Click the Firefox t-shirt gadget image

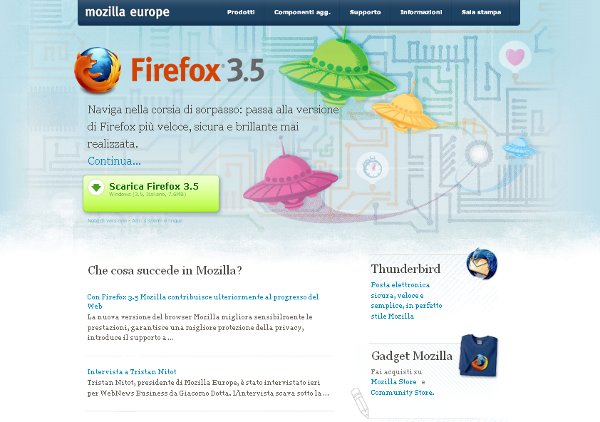(x=478, y=355)
